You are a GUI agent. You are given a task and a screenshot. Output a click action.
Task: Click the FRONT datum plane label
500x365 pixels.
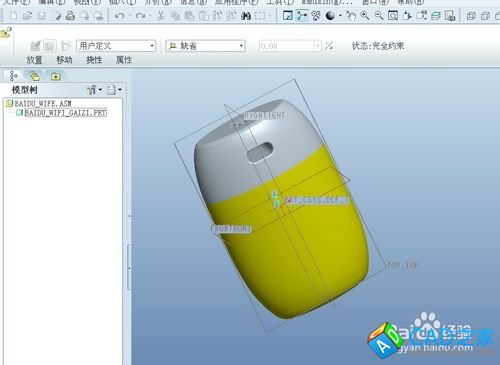pos(231,229)
